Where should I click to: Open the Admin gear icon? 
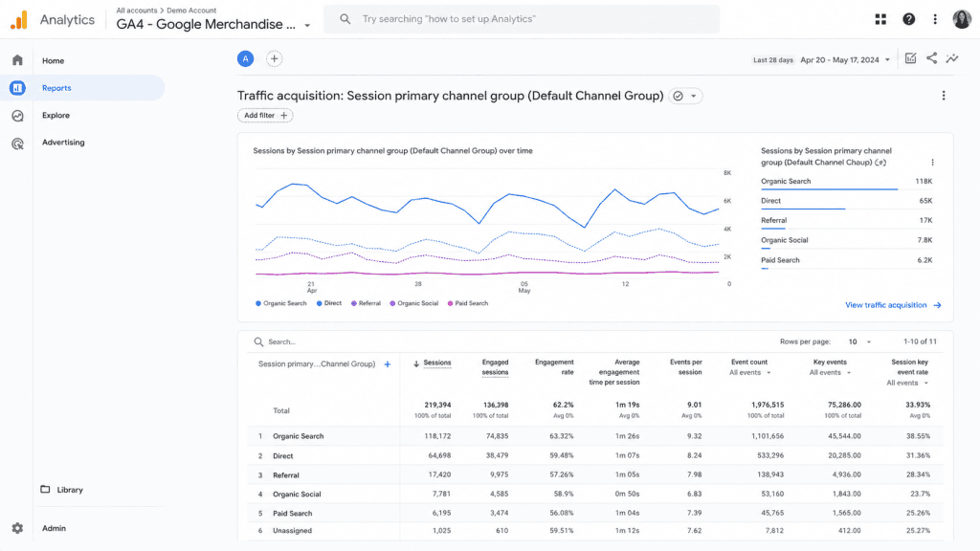17,528
